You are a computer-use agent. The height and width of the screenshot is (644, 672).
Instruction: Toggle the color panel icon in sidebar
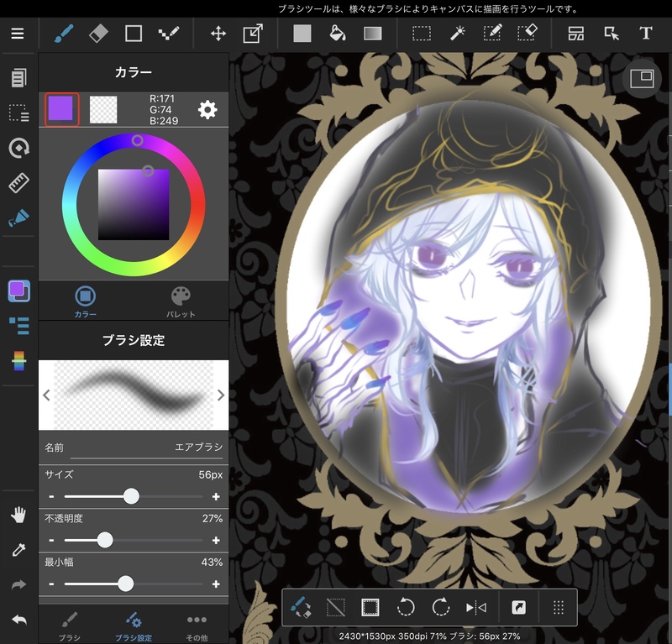pos(18,291)
